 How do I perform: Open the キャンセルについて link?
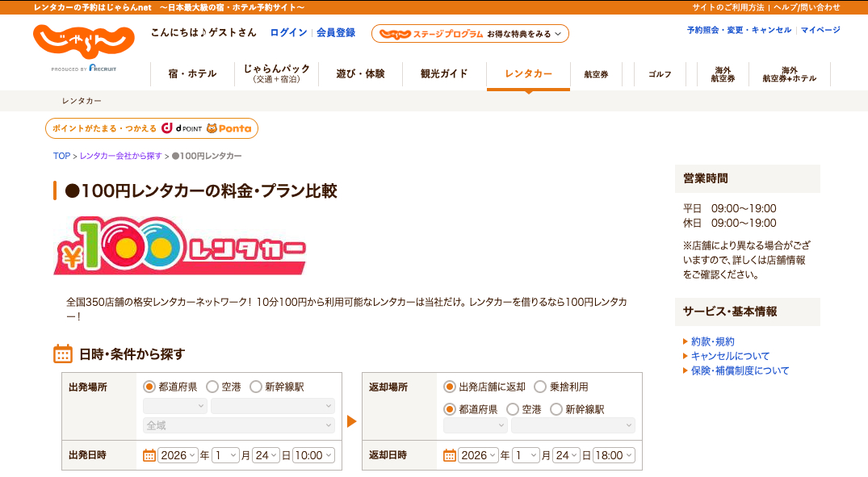click(x=730, y=356)
